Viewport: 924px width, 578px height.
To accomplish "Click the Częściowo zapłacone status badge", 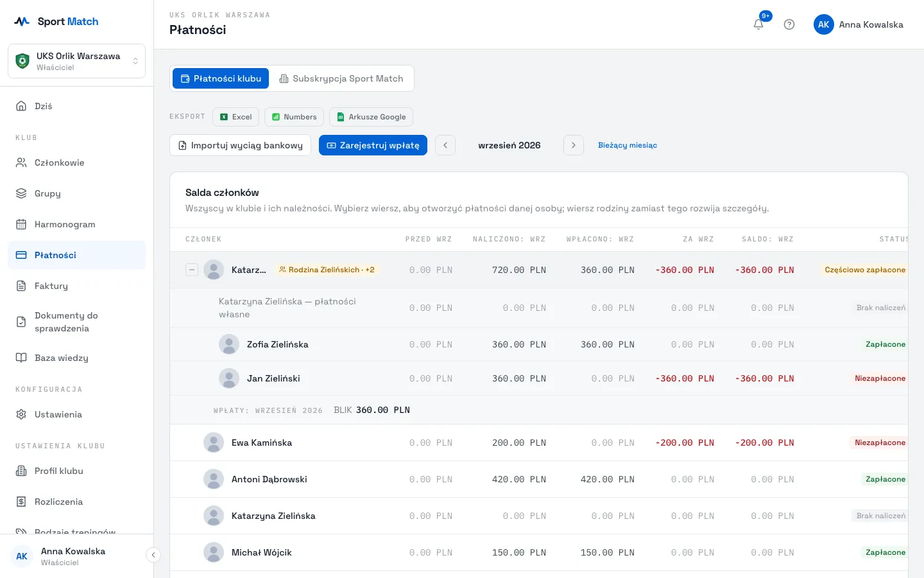I will [864, 270].
